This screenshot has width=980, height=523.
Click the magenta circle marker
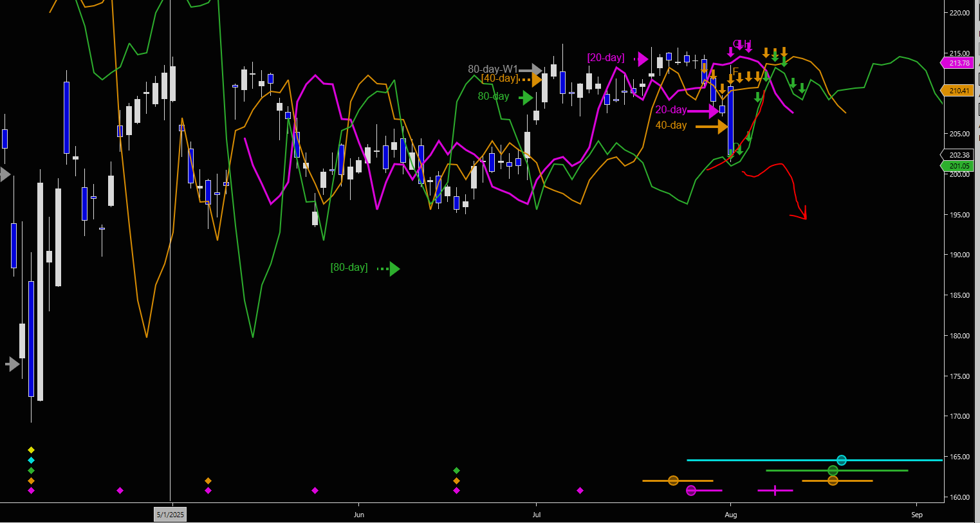click(691, 490)
